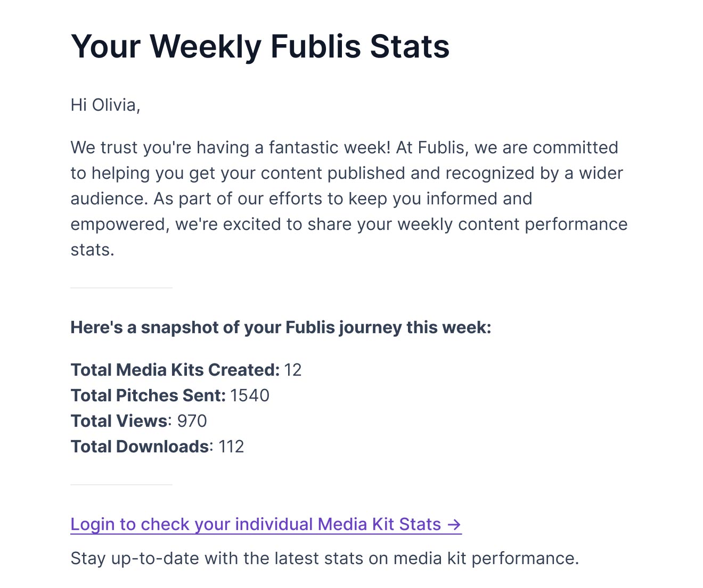
Task: Click the arrow icon after Media Kit Stats
Action: pos(454,525)
